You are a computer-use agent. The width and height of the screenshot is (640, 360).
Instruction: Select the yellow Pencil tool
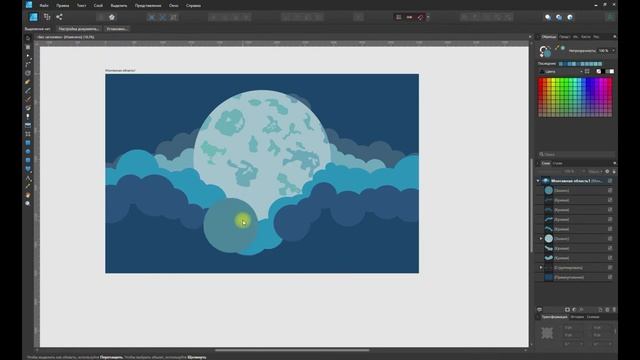(28, 82)
